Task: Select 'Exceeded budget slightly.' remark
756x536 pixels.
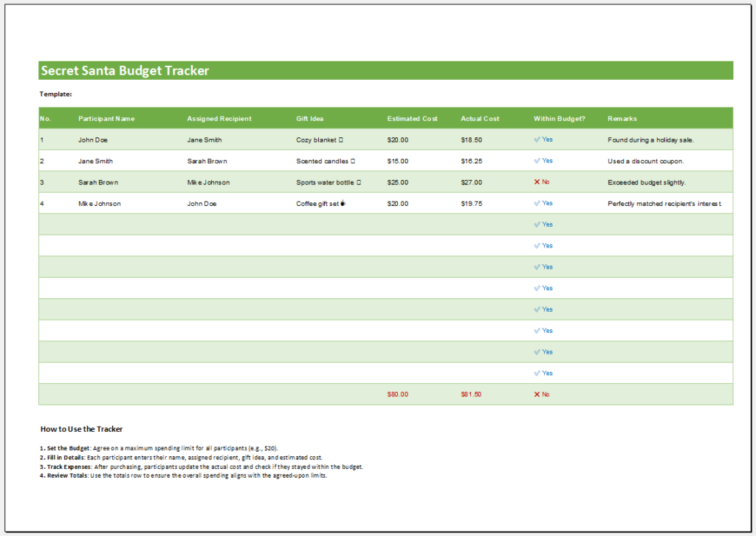Action: point(647,182)
